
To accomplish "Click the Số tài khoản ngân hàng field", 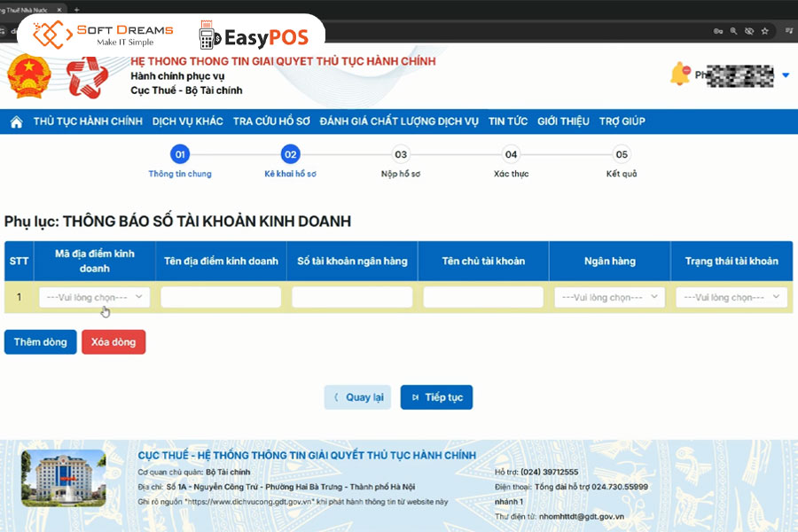I will coord(352,297).
